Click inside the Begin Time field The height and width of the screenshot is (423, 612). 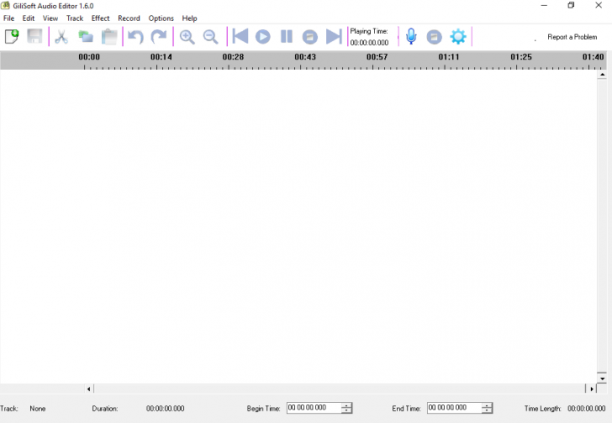click(x=313, y=408)
